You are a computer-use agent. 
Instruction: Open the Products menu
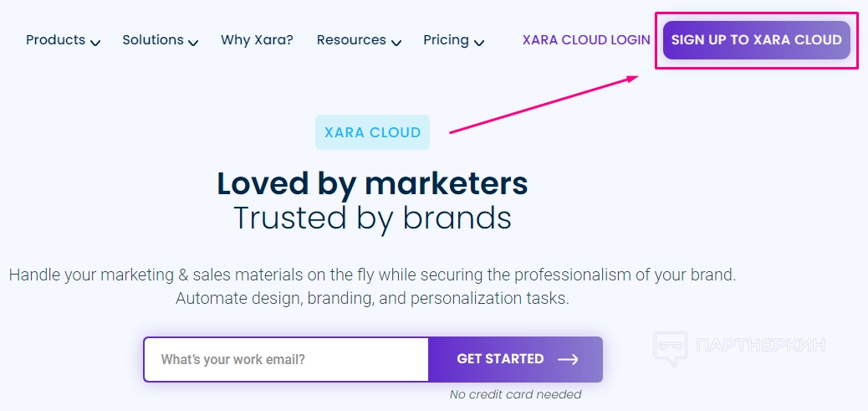pos(55,40)
